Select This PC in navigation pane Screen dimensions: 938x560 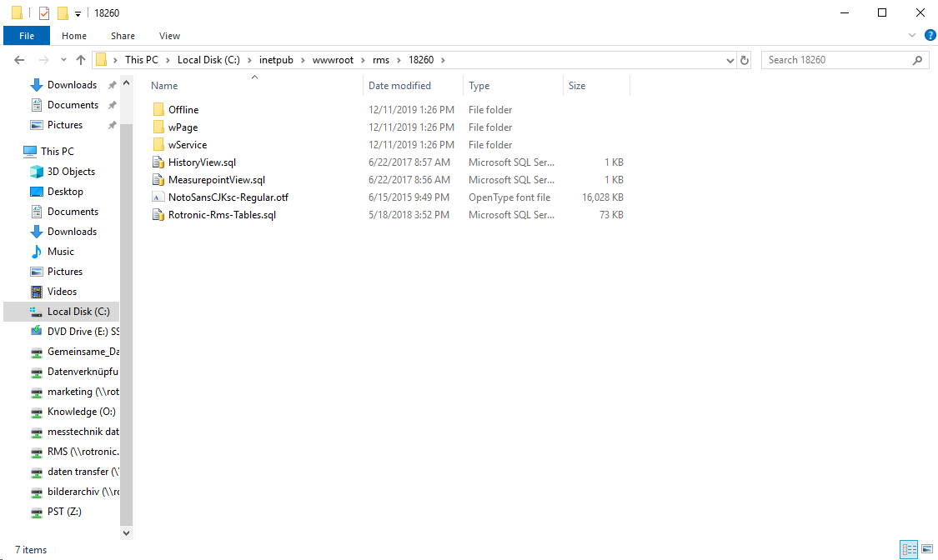point(58,151)
